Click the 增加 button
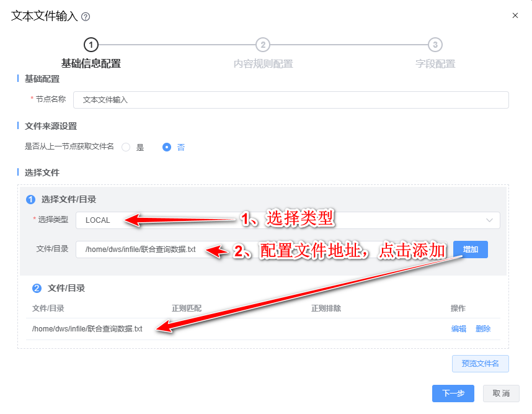Image resolution: width=532 pixels, height=414 pixels. (x=471, y=250)
